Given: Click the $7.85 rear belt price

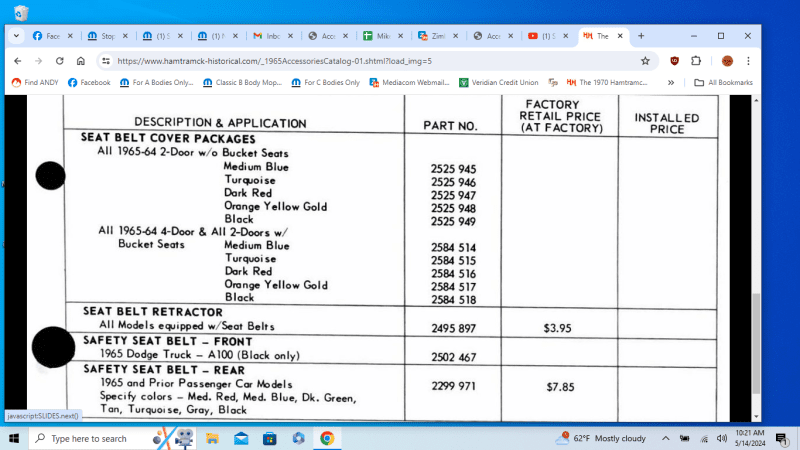Looking at the screenshot, I should tap(560, 387).
